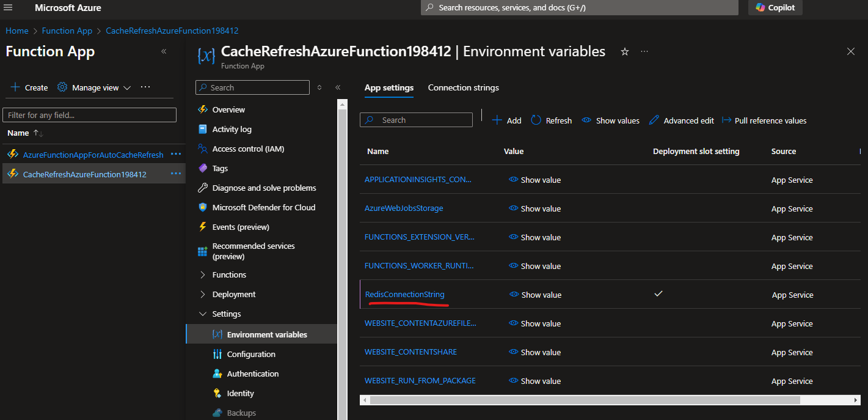
Task: Open the Manage view dropdown
Action: pos(95,87)
